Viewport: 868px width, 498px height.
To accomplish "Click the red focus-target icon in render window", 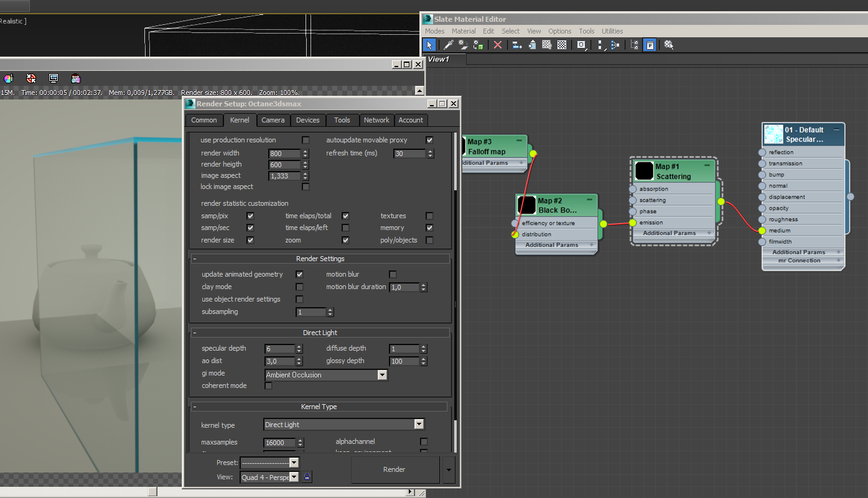I will click(31, 78).
